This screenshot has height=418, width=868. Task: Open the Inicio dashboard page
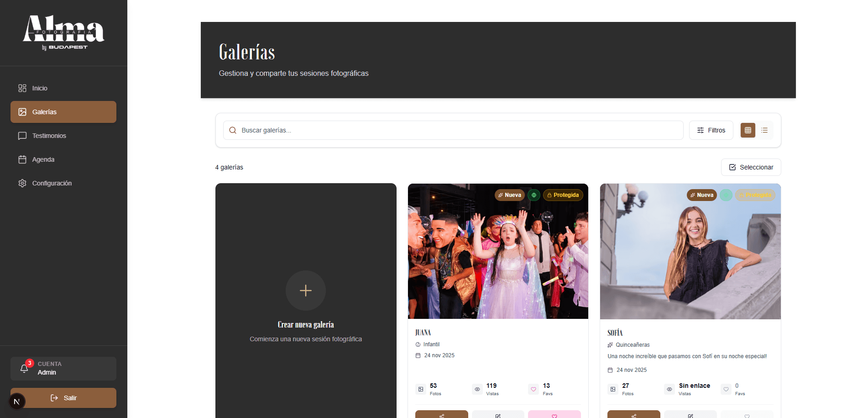pos(40,88)
